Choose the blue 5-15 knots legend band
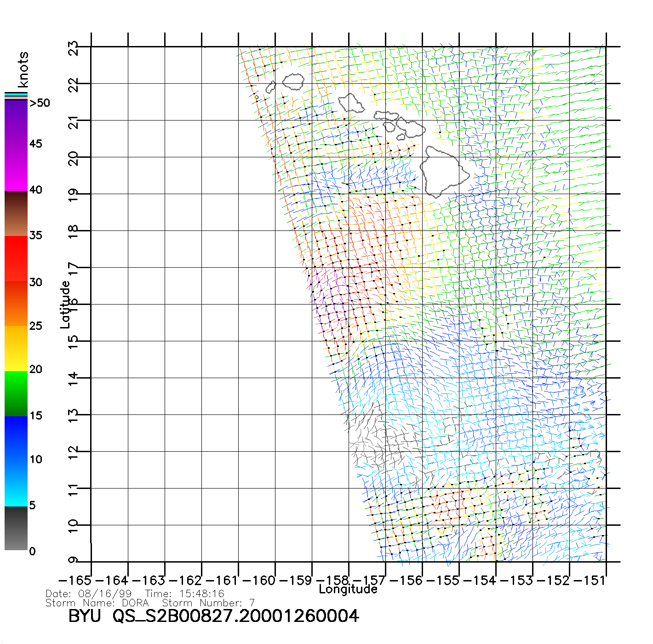The height and width of the screenshot is (644, 653). tap(16, 461)
